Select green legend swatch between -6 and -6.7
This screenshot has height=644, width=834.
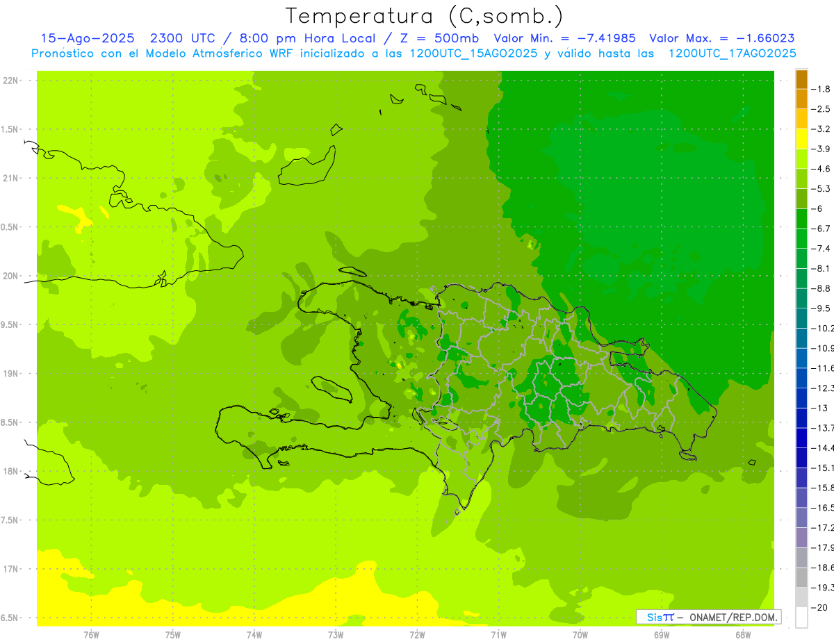point(801,218)
